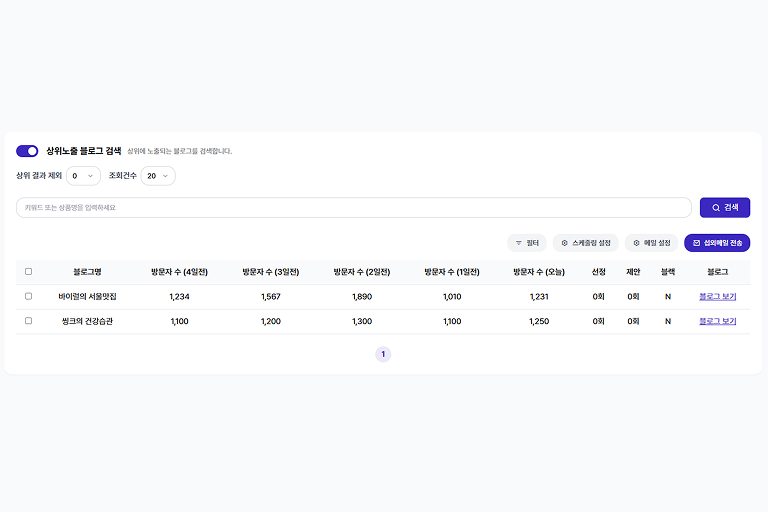
Task: Click the 1,250 visitor count cell
Action: point(539,321)
